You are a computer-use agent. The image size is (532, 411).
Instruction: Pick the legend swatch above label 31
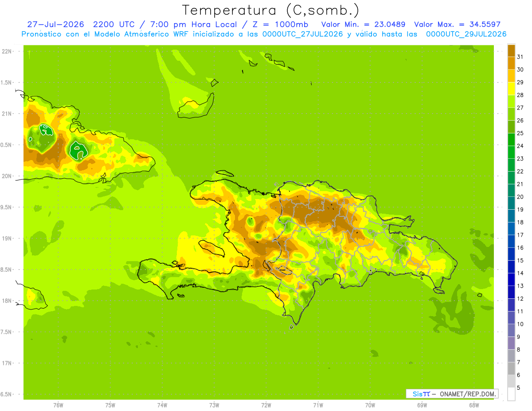click(x=511, y=50)
